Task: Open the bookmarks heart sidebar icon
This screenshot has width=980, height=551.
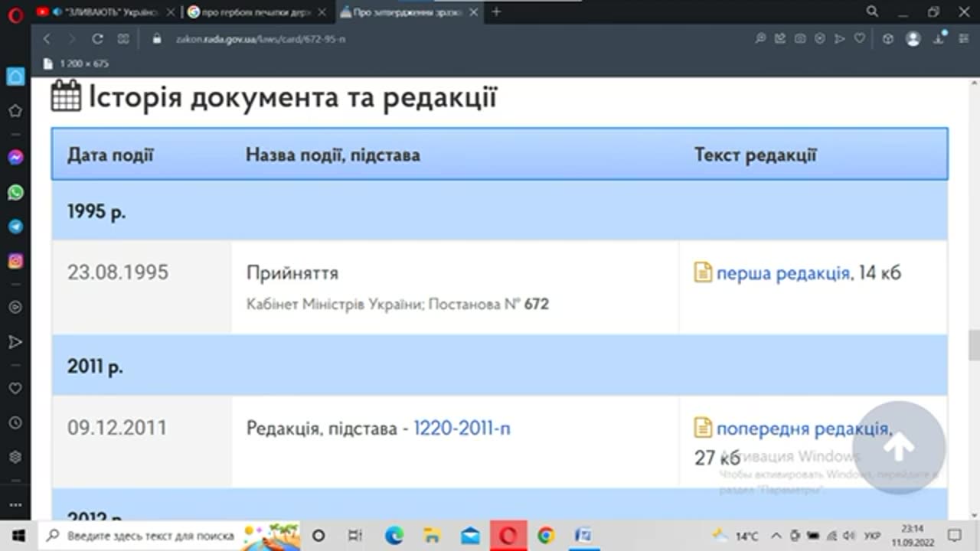Action: click(15, 388)
